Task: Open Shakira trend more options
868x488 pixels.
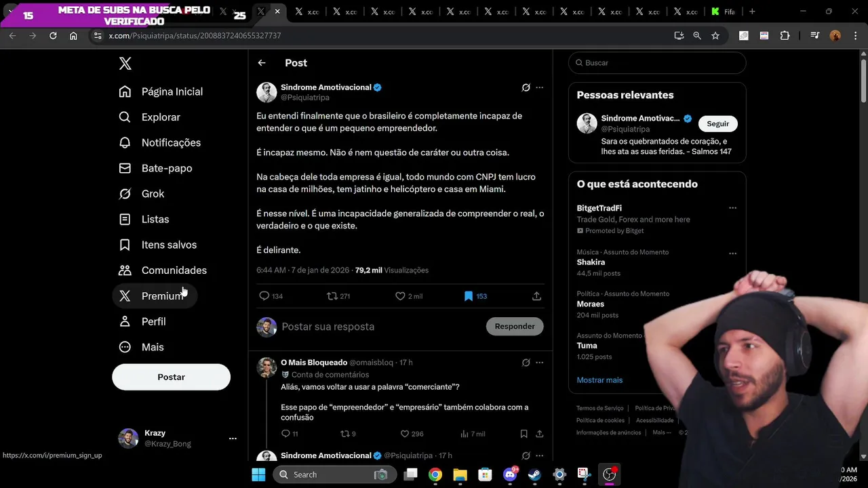Action: point(732,253)
